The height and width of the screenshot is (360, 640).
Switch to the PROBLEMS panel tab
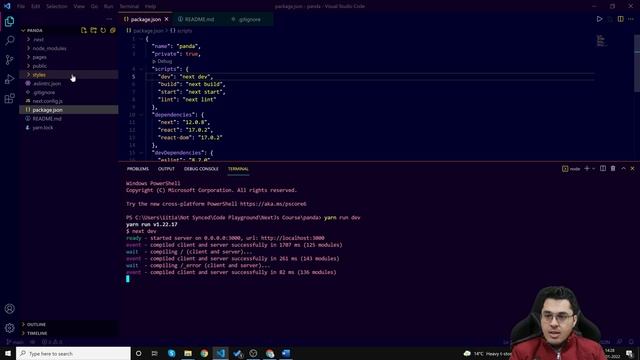point(138,169)
